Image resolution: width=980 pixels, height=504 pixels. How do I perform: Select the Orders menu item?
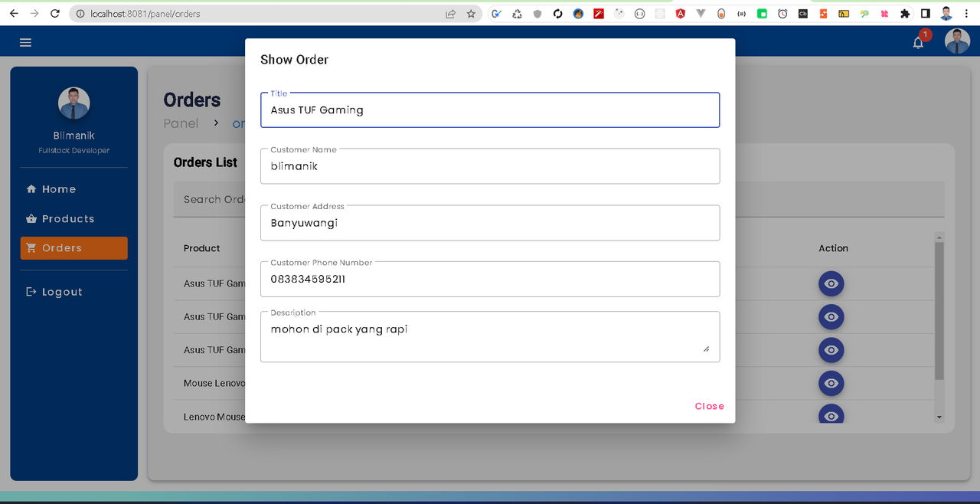[74, 248]
